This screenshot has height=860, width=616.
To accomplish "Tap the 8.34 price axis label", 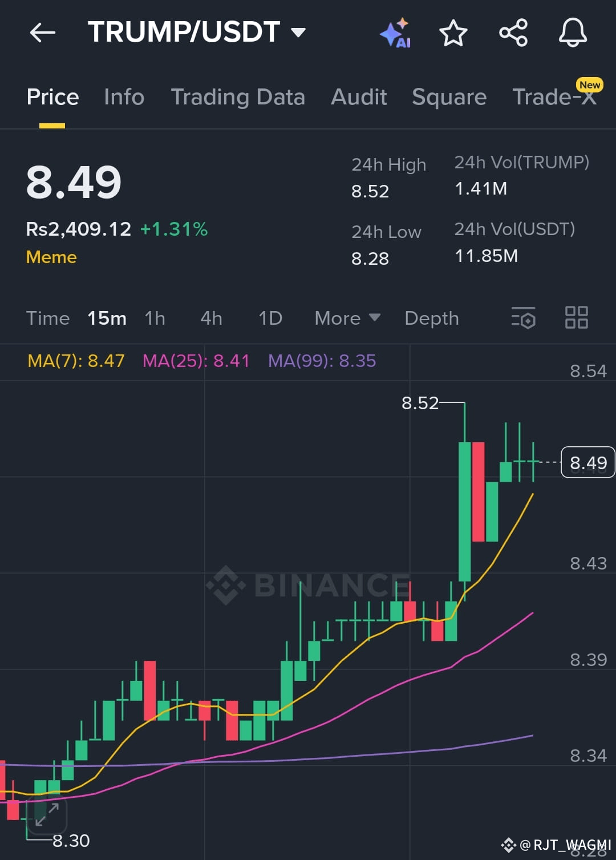I will [589, 756].
